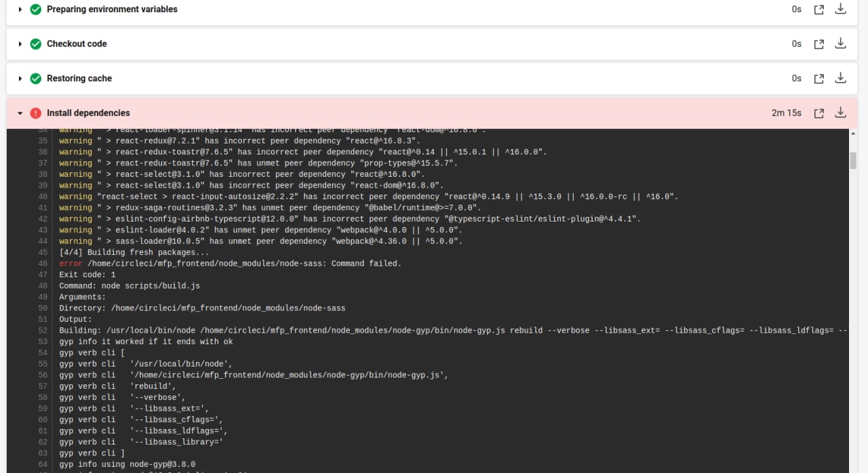
Task: Click the Install dependencies step title
Action: click(88, 113)
